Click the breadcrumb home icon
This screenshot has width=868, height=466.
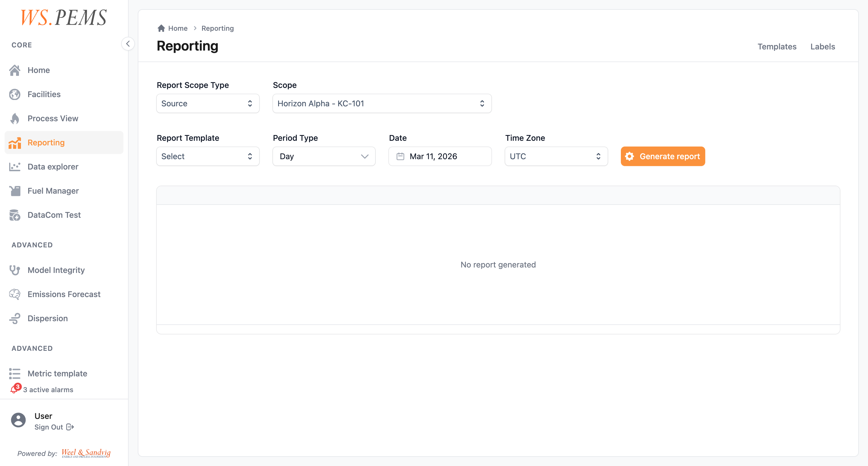161,28
